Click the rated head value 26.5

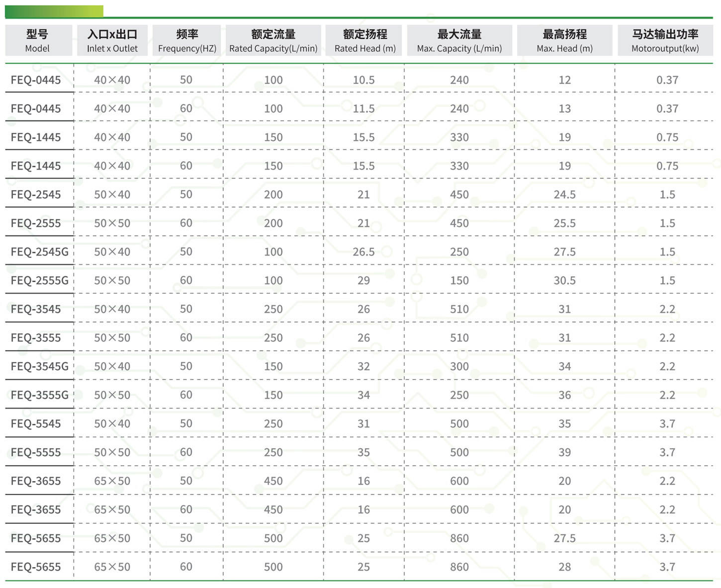[x=364, y=252]
